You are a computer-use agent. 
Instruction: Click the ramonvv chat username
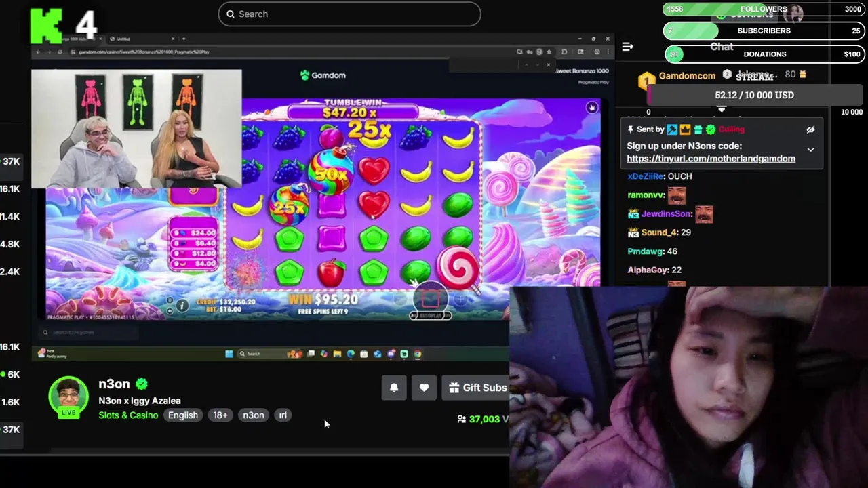pyautogui.click(x=646, y=195)
